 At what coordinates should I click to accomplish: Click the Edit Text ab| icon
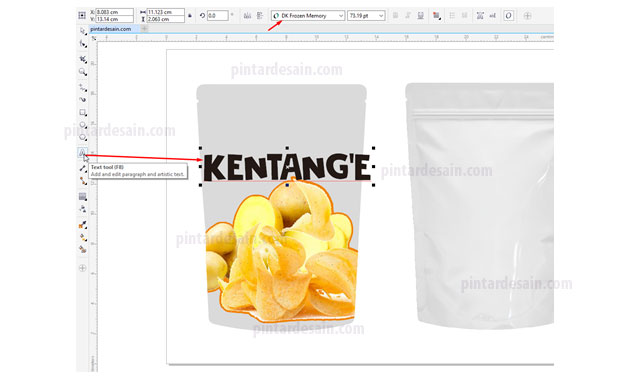pyautogui.click(x=493, y=15)
